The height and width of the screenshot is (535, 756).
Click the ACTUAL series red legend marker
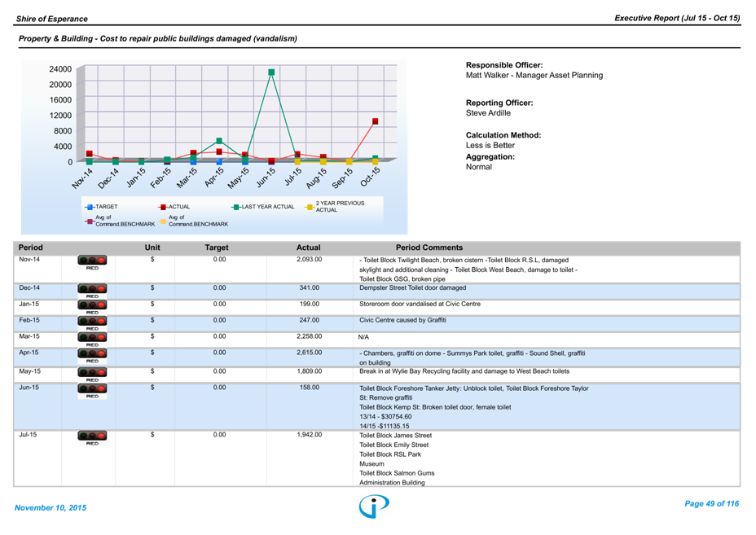pyautogui.click(x=162, y=207)
